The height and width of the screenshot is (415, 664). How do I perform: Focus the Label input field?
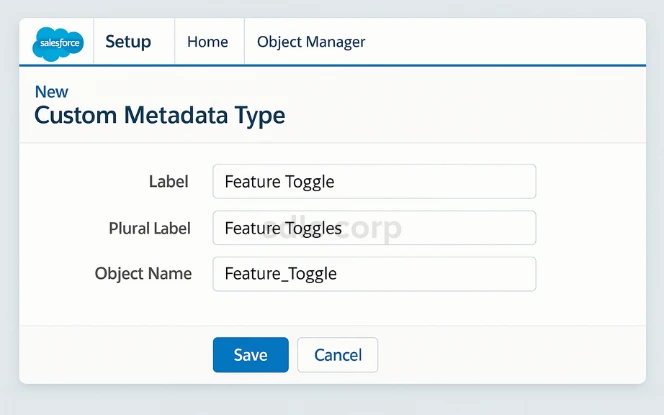click(x=374, y=181)
